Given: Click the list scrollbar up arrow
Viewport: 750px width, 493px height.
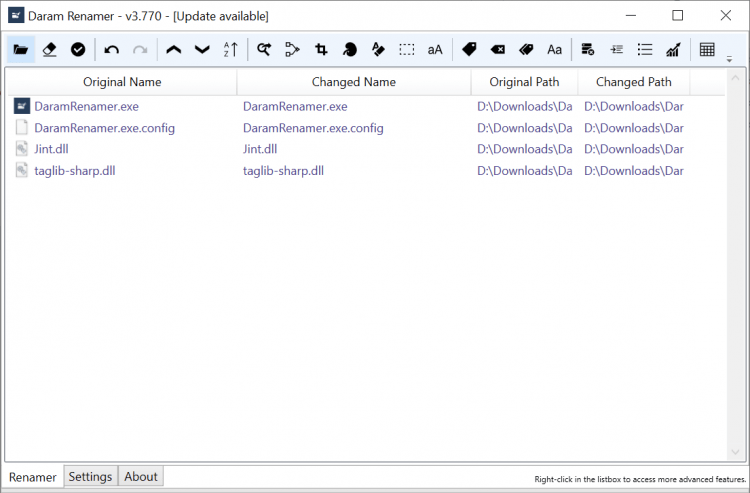Looking at the screenshot, I should pyautogui.click(x=735, y=77).
